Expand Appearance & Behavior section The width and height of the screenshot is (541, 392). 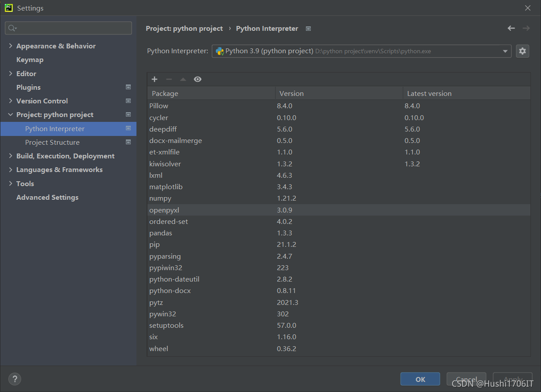point(11,46)
